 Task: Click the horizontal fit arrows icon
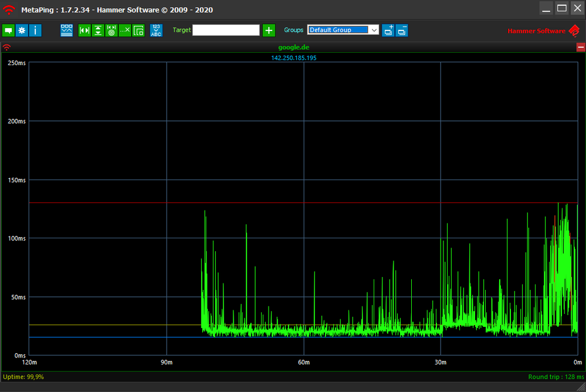(84, 31)
